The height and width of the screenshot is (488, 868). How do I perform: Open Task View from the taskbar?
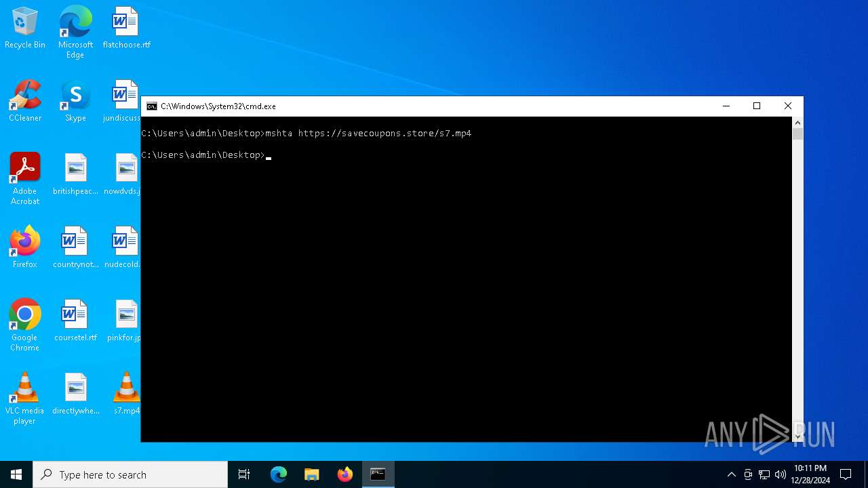click(244, 474)
